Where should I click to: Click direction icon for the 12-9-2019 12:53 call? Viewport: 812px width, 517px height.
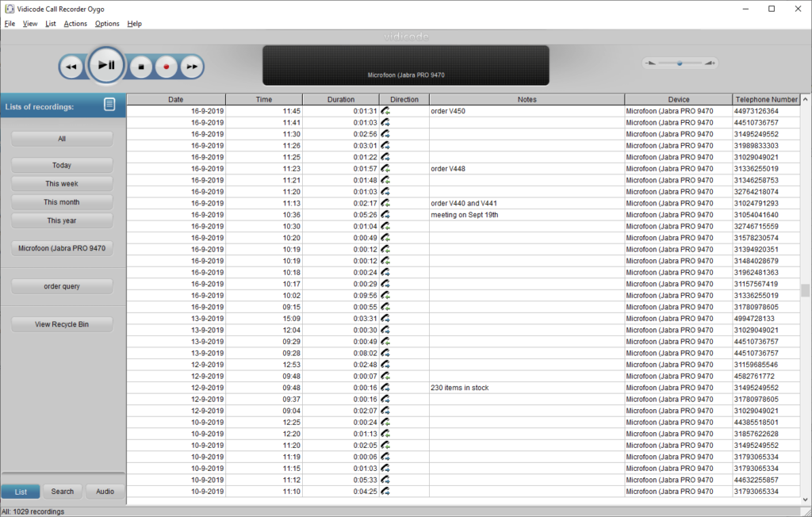pos(385,365)
